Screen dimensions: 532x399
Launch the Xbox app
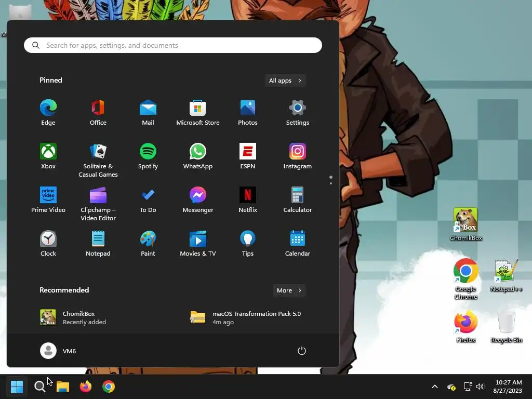click(x=48, y=156)
